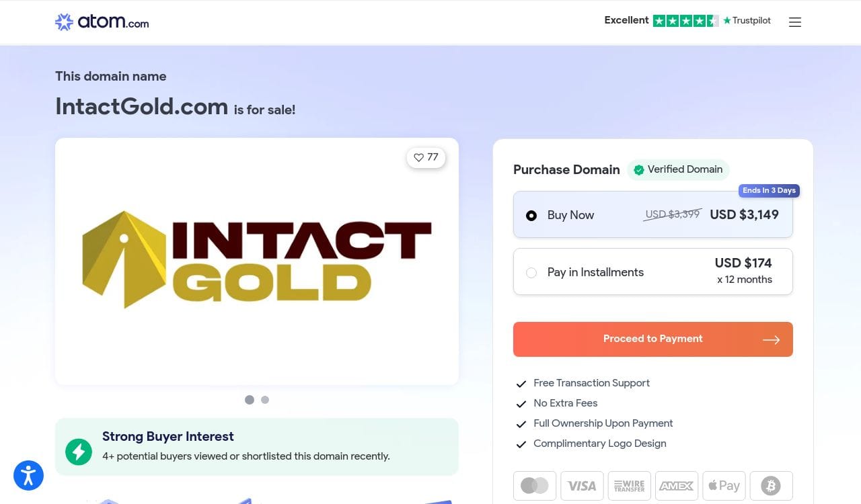Click the Bitcoin payment icon
Image resolution: width=861 pixels, height=504 pixels.
point(771,485)
